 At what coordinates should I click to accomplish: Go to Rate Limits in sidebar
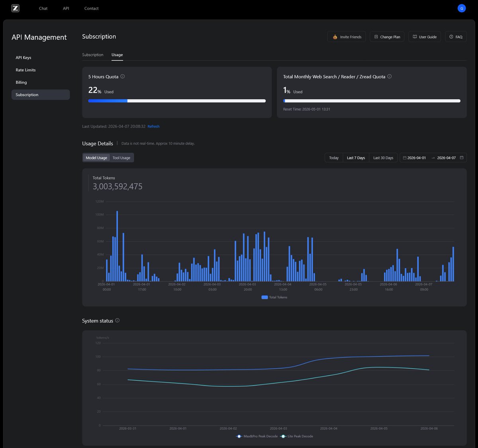41,70
